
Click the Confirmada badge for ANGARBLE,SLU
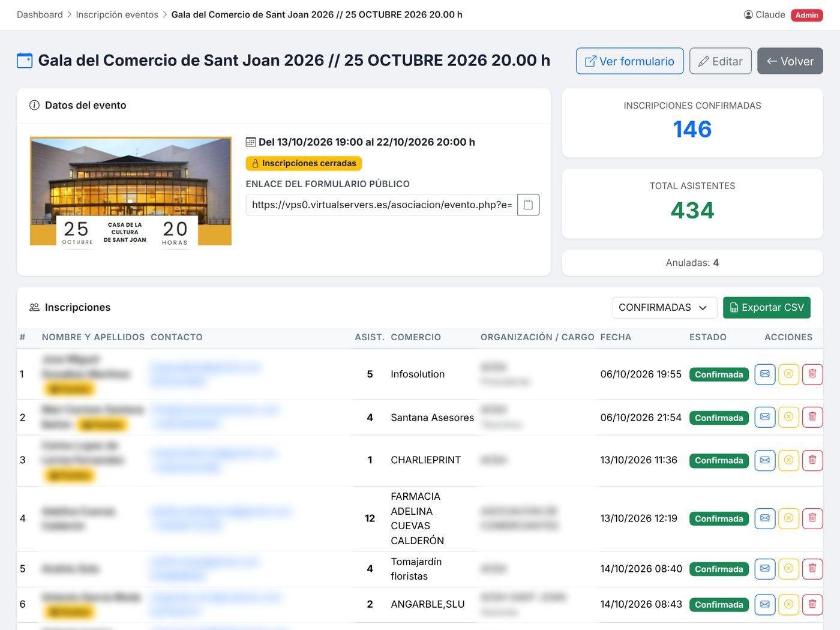coord(719,605)
